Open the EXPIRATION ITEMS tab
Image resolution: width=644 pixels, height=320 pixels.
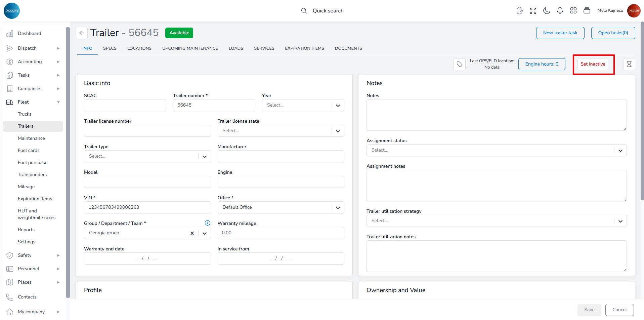pos(304,48)
